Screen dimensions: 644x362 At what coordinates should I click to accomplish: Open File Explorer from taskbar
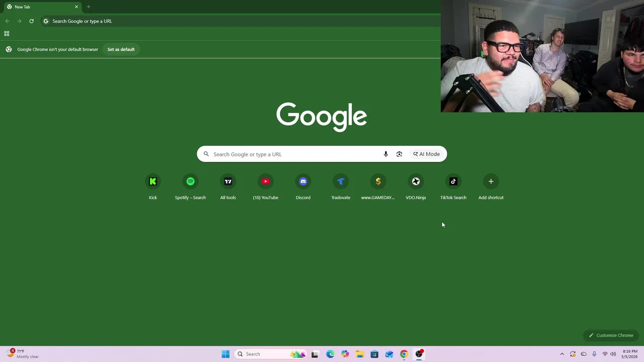pos(360,354)
